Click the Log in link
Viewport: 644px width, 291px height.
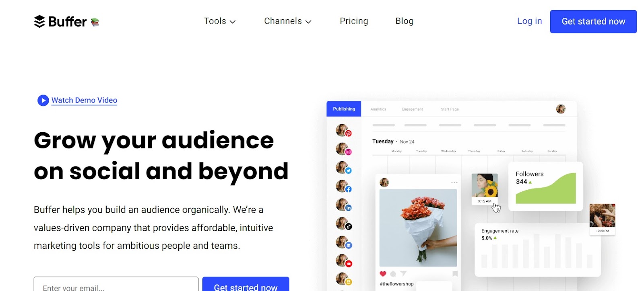[x=530, y=21]
